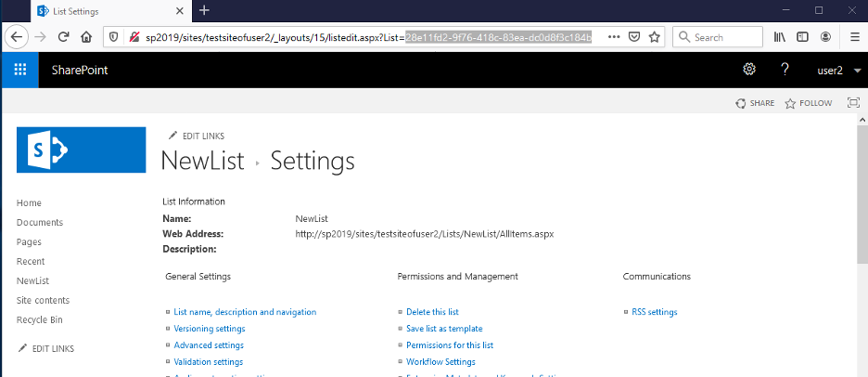Open the SharePoint app launcher waffle
This screenshot has width=868, height=377.
click(x=20, y=71)
